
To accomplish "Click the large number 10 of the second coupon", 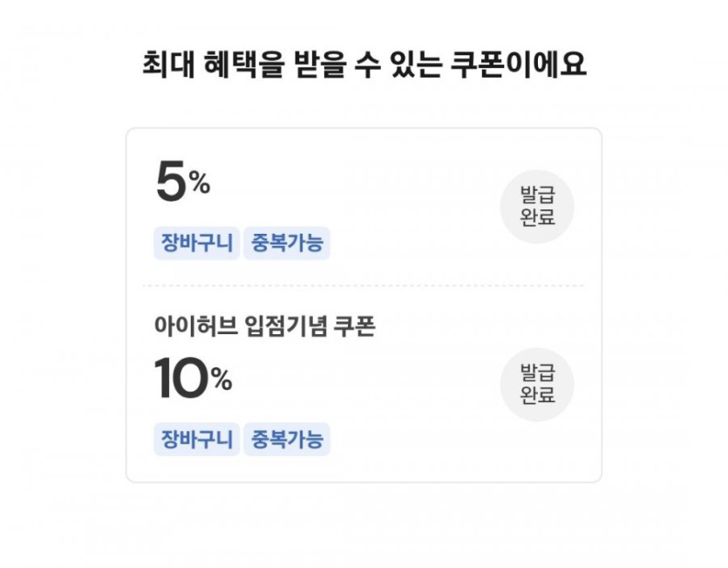I will click(182, 379).
